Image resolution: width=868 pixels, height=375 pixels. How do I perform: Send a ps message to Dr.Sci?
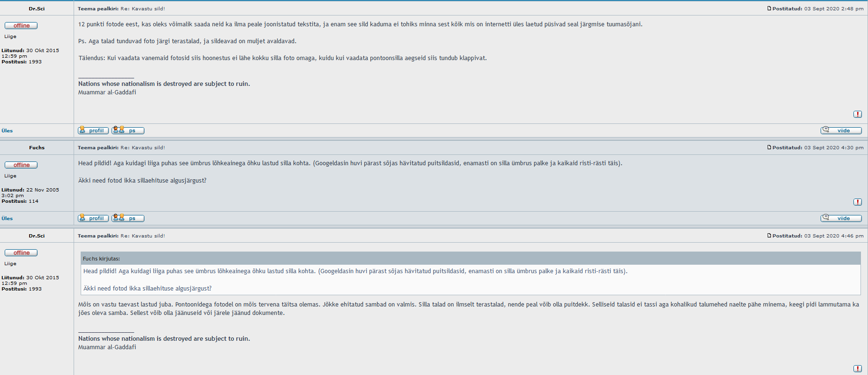click(x=128, y=130)
